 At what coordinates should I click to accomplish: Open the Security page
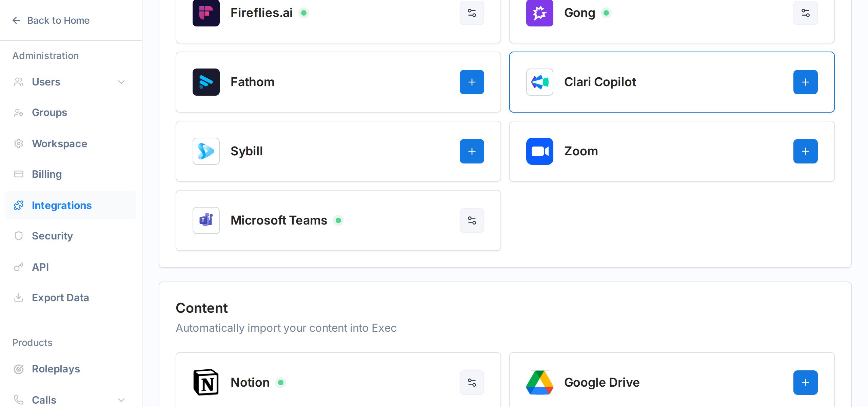pyautogui.click(x=71, y=236)
